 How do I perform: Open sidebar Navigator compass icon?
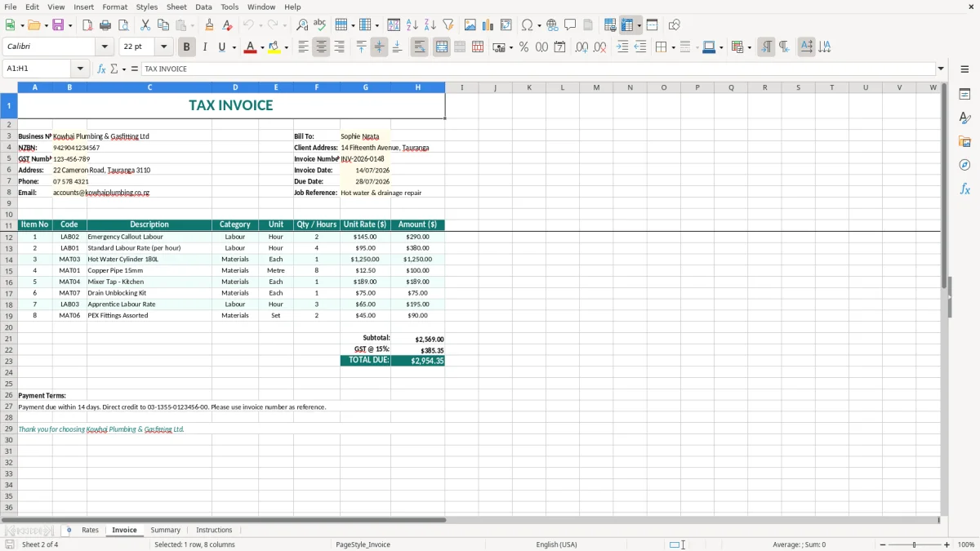(x=964, y=165)
